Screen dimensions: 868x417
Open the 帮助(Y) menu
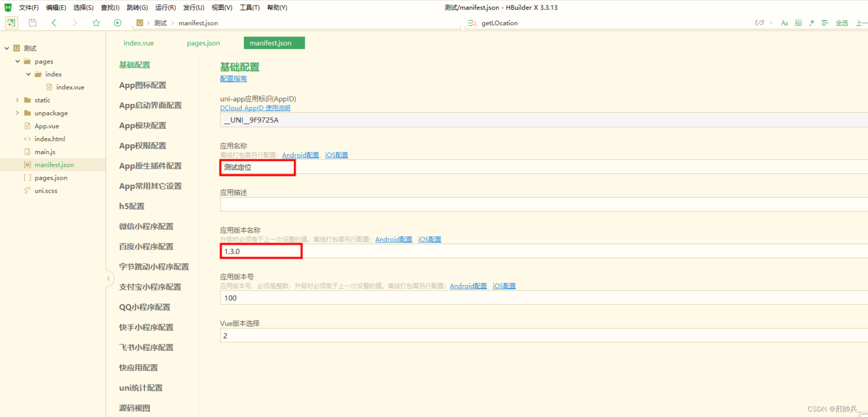pyautogui.click(x=277, y=7)
